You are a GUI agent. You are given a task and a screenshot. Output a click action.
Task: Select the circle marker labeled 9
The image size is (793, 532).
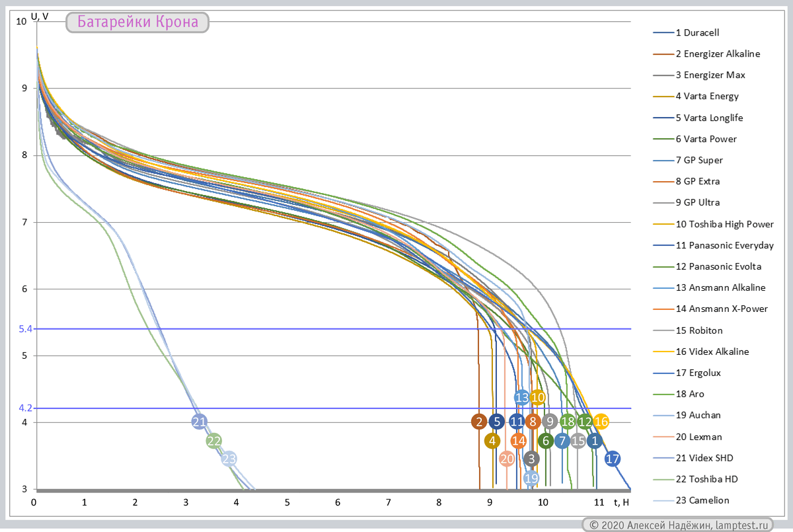549,422
